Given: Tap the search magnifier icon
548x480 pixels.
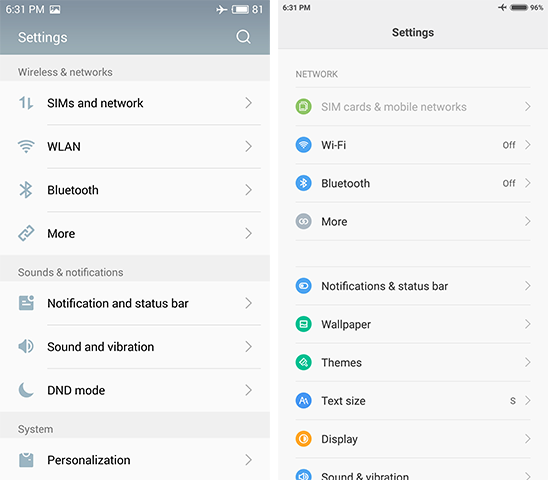Looking at the screenshot, I should [243, 37].
